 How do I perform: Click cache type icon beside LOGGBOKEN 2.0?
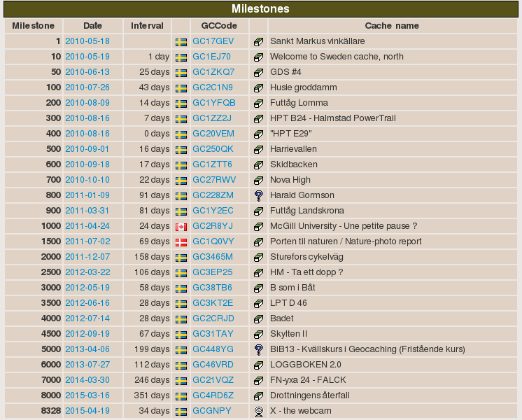coord(258,365)
